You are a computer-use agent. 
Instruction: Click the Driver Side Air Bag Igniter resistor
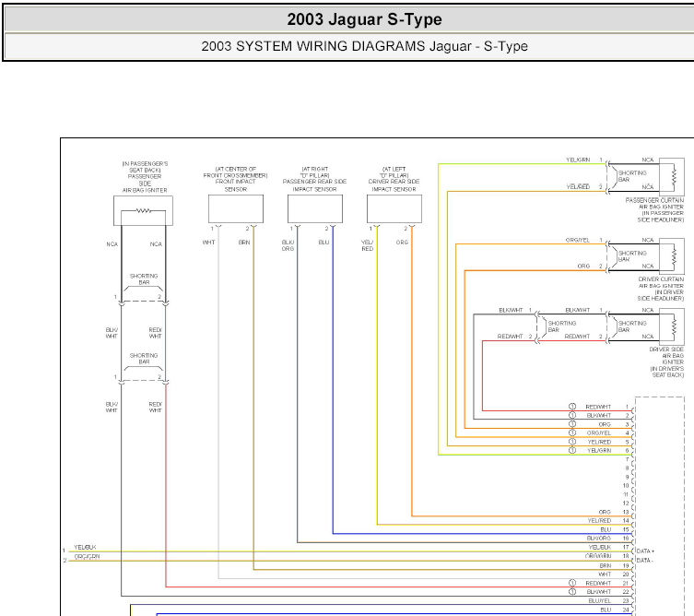pos(672,327)
